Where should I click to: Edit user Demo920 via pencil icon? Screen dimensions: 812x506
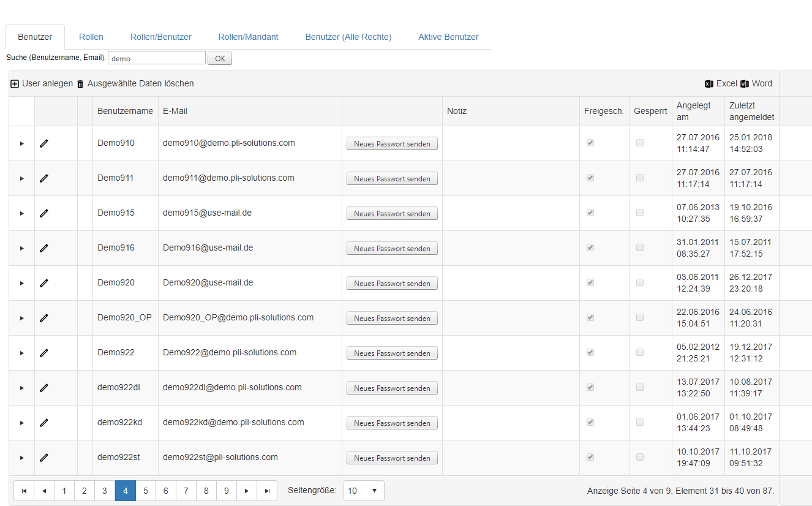click(43, 283)
